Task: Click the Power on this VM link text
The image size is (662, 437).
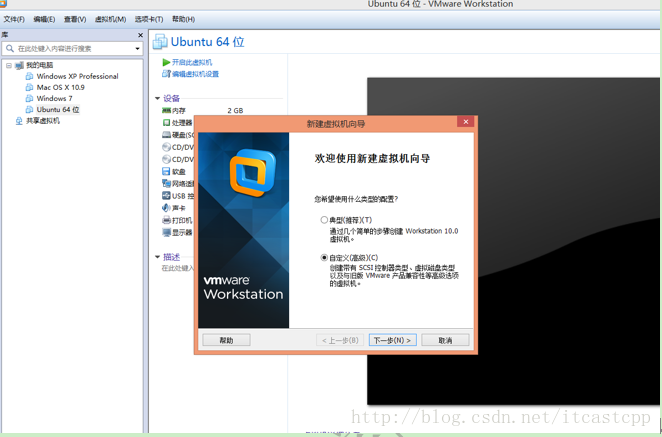Action: [192, 62]
